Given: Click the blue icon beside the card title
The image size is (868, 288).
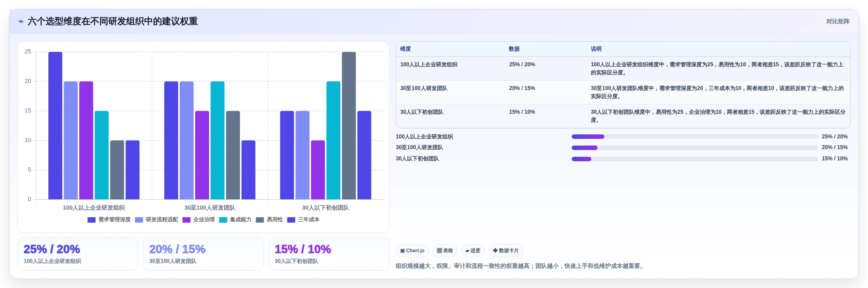Looking at the screenshot, I should pyautogui.click(x=21, y=21).
